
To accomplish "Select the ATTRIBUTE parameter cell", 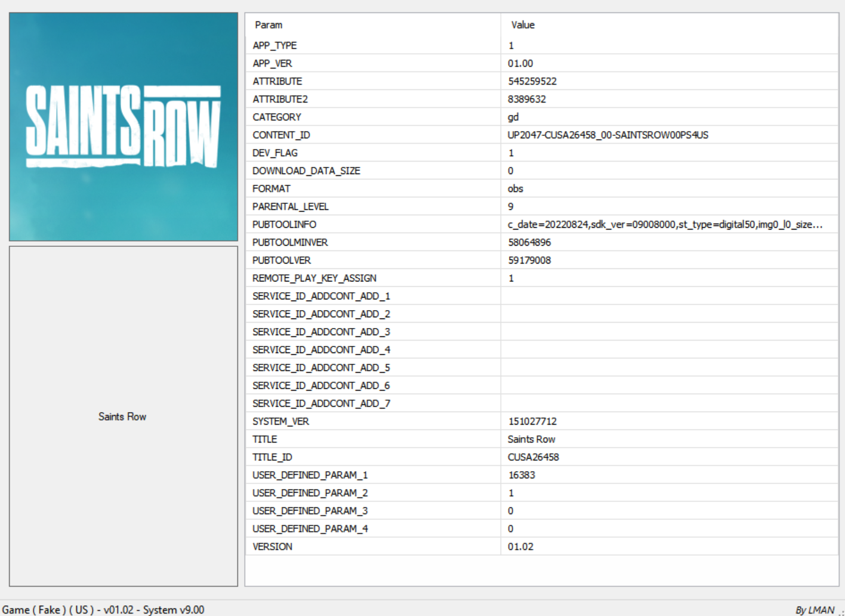I will pos(373,81).
